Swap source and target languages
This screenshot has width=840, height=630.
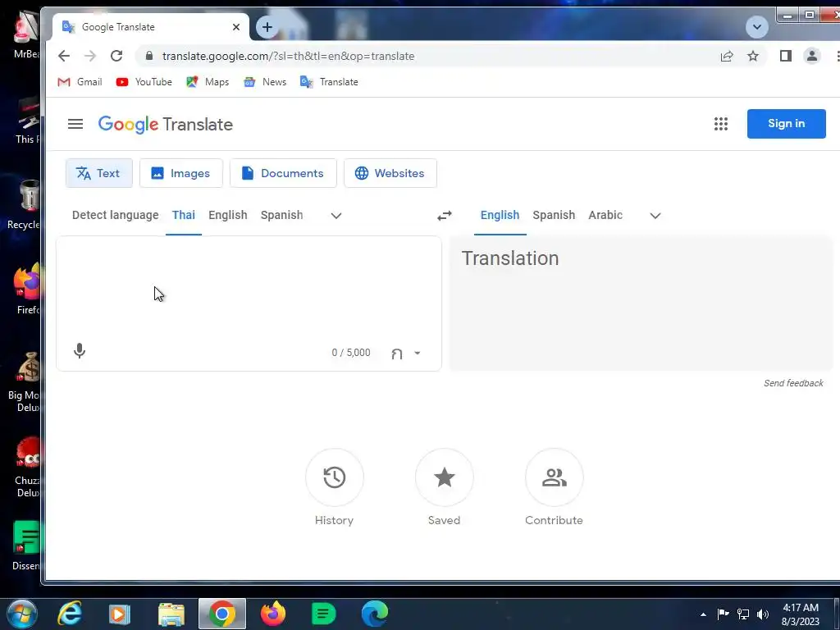444,216
